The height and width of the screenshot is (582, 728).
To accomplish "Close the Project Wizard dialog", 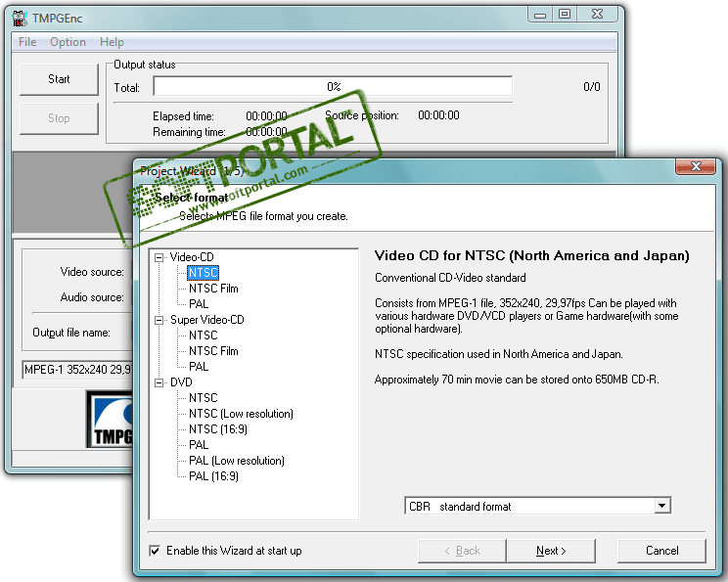I will click(x=695, y=166).
